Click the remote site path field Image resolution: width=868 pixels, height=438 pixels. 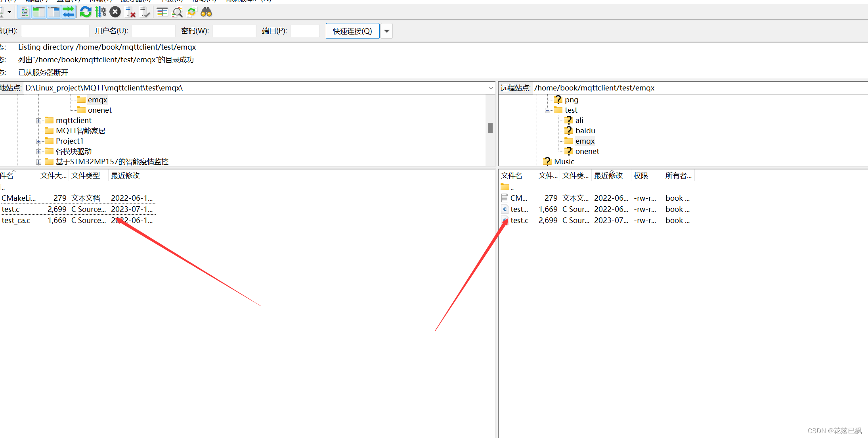point(700,88)
